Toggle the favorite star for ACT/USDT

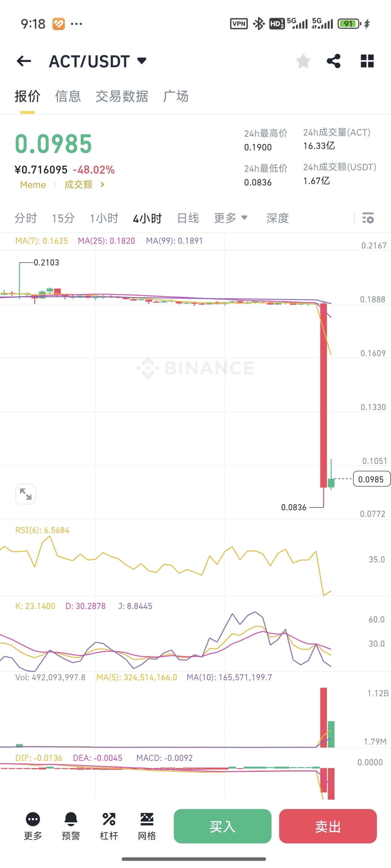pyautogui.click(x=303, y=61)
